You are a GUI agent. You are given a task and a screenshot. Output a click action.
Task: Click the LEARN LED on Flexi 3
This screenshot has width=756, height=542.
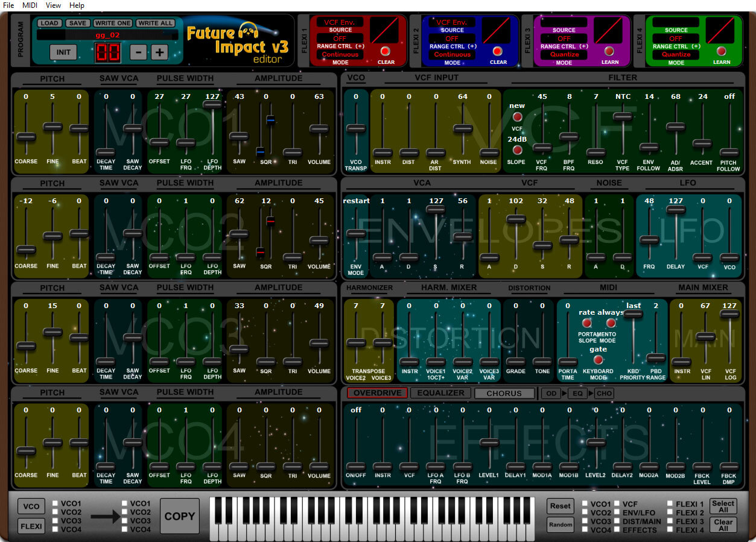tap(609, 51)
